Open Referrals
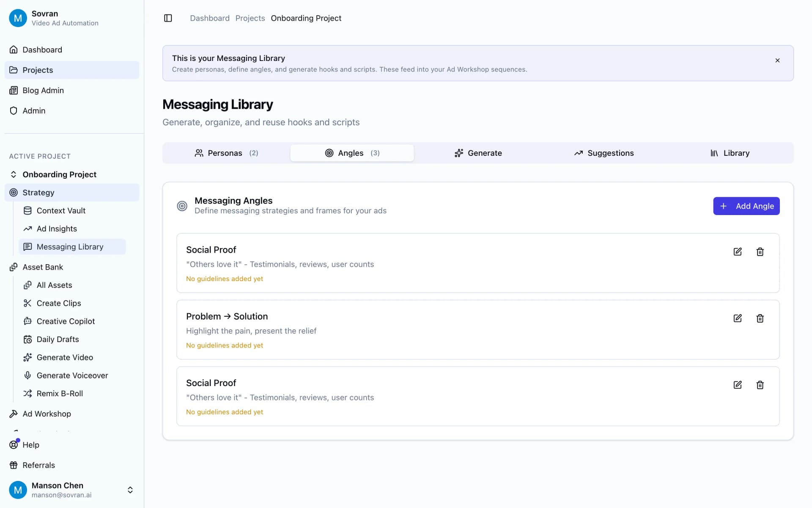Image resolution: width=812 pixels, height=508 pixels. coord(72,465)
